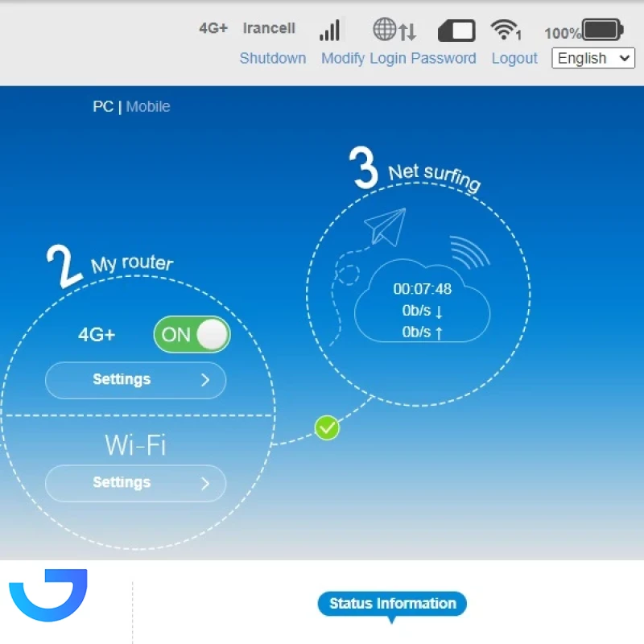Click the Logout link

click(x=514, y=58)
